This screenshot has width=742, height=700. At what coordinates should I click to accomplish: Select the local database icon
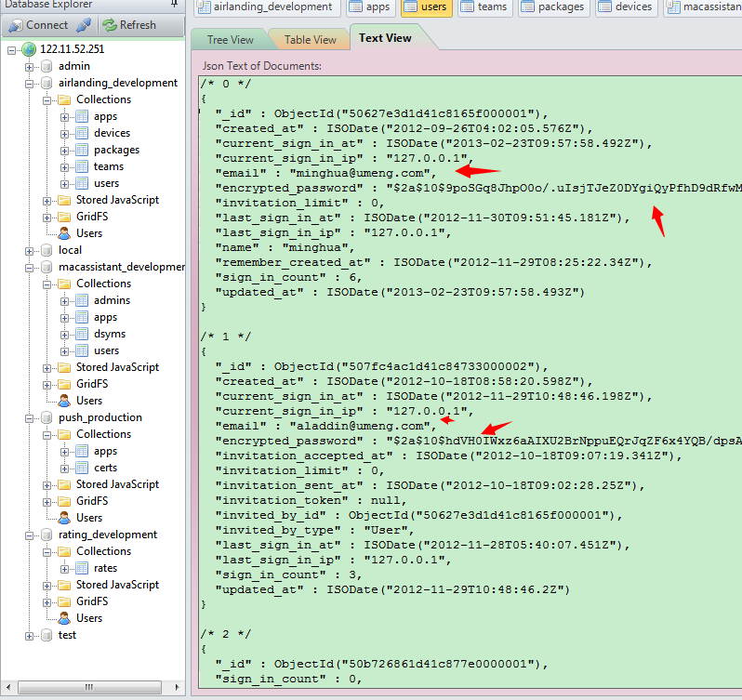click(46, 250)
